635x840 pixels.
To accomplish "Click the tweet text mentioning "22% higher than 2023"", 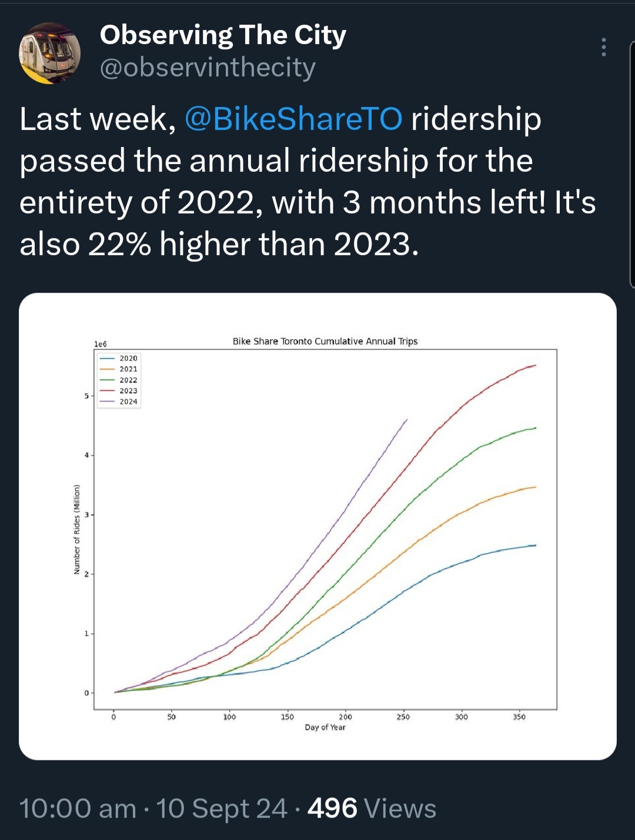I will (219, 244).
